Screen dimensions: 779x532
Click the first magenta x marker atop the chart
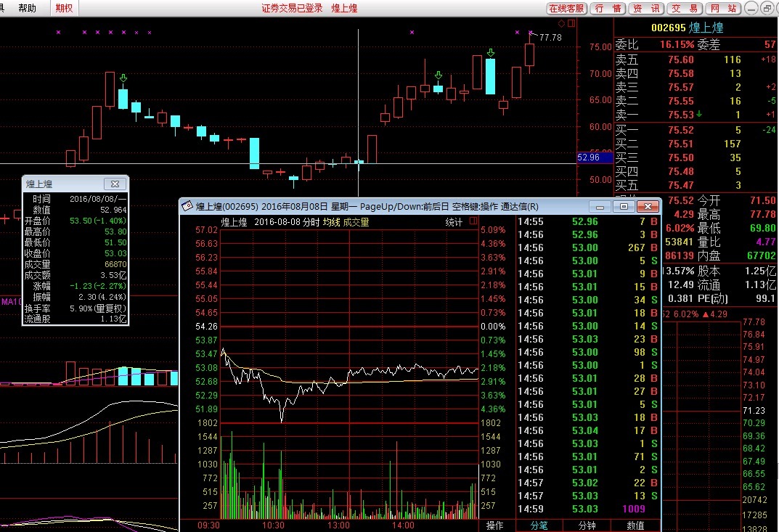coord(59,33)
